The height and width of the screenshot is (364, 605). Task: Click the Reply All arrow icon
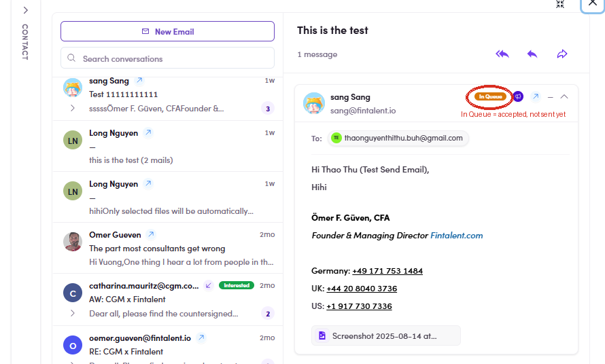coord(502,54)
